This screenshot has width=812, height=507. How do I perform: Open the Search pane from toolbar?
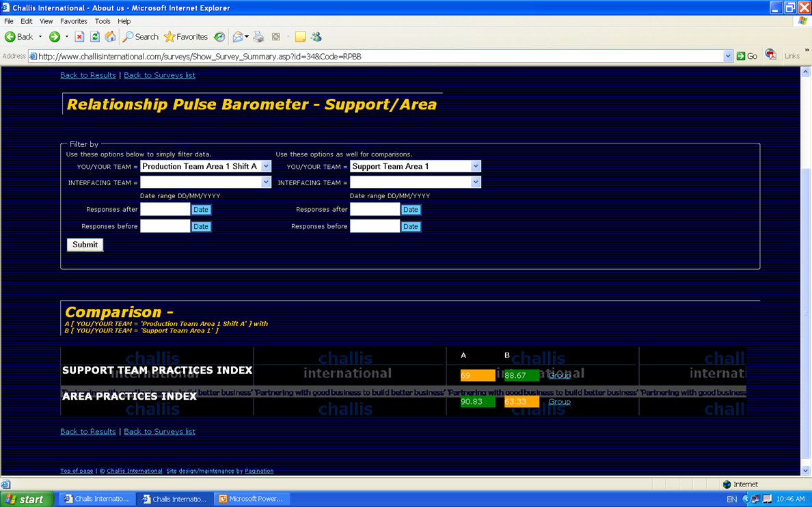point(140,37)
